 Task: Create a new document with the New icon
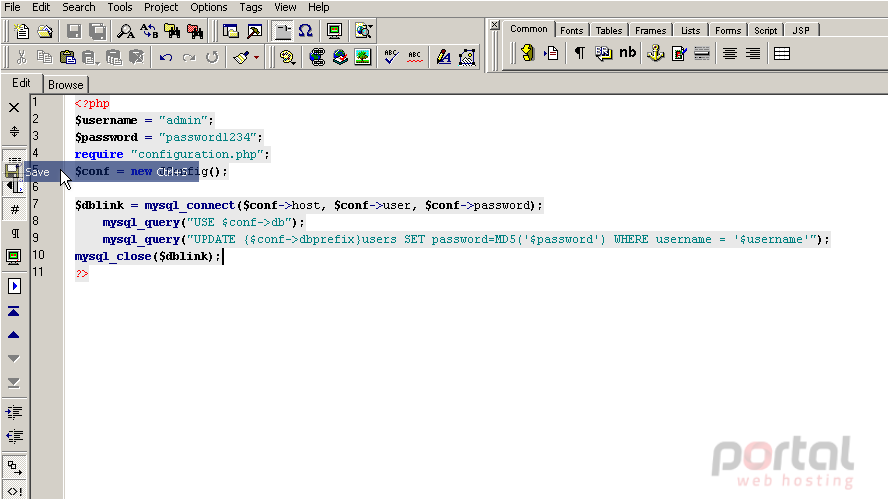pos(22,31)
